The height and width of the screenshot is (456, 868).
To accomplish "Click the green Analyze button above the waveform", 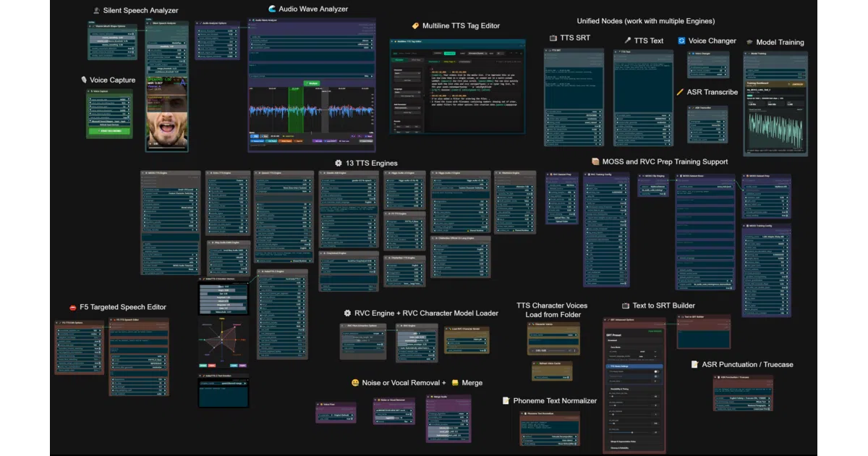I will click(312, 84).
